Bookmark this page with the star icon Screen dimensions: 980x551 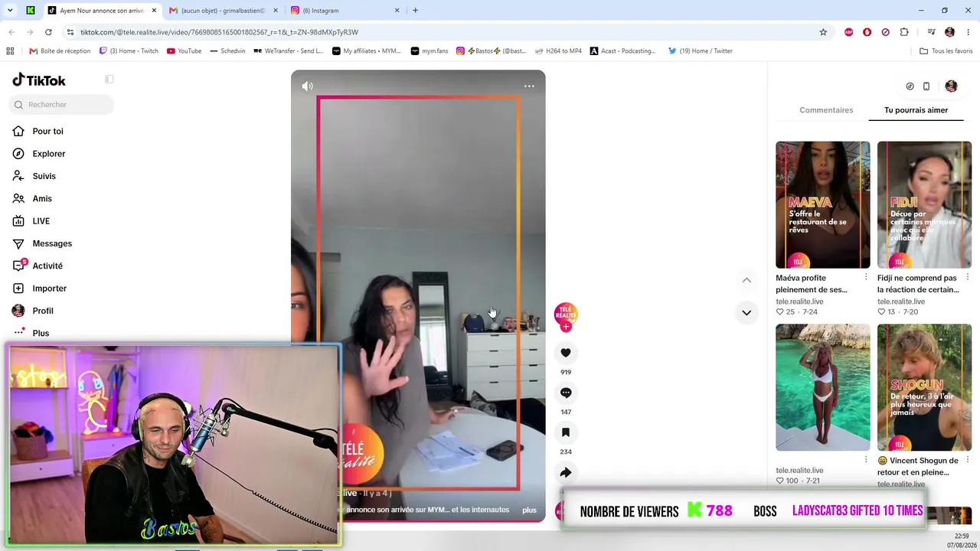pyautogui.click(x=823, y=32)
